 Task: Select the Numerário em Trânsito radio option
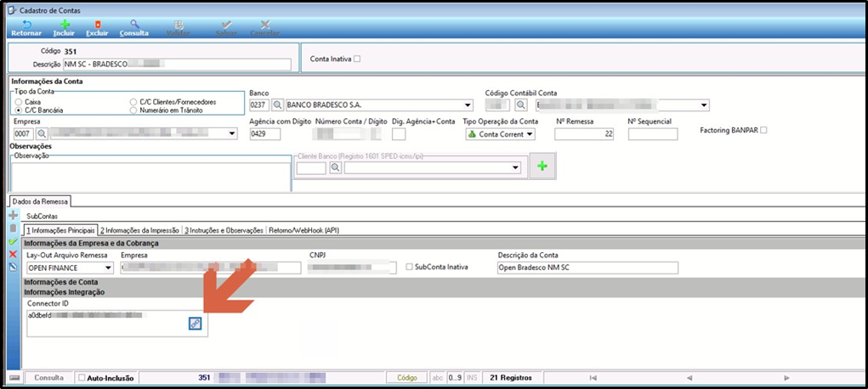coord(133,110)
